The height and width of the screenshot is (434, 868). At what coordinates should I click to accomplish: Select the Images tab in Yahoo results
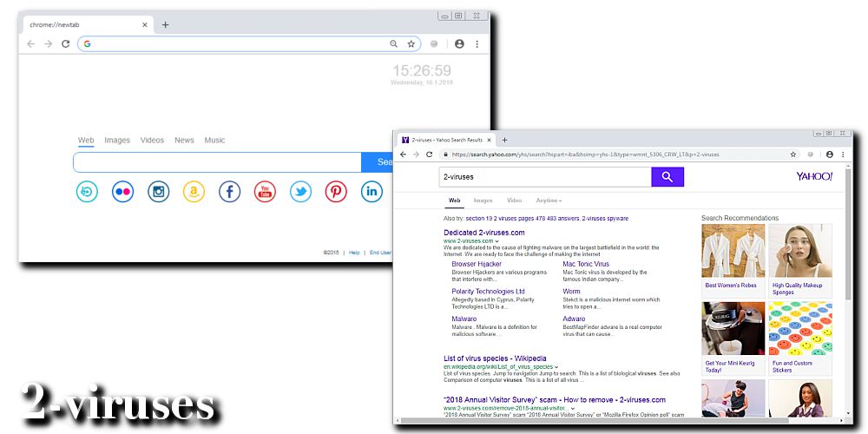pyautogui.click(x=483, y=201)
